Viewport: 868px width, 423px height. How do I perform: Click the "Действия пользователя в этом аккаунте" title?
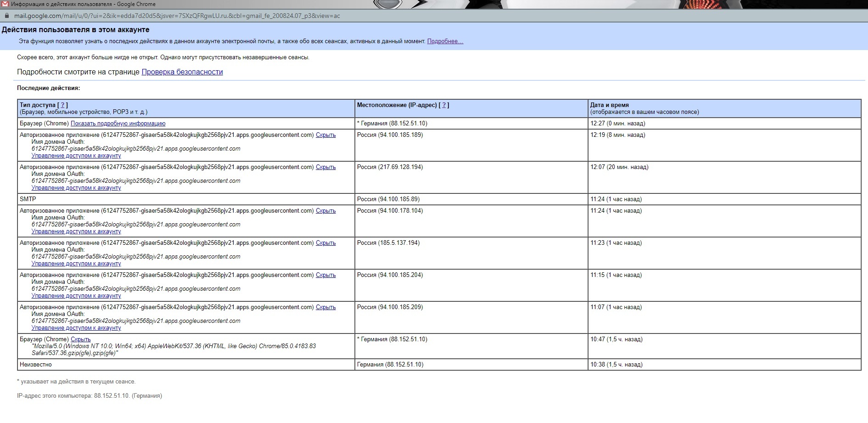click(75, 30)
